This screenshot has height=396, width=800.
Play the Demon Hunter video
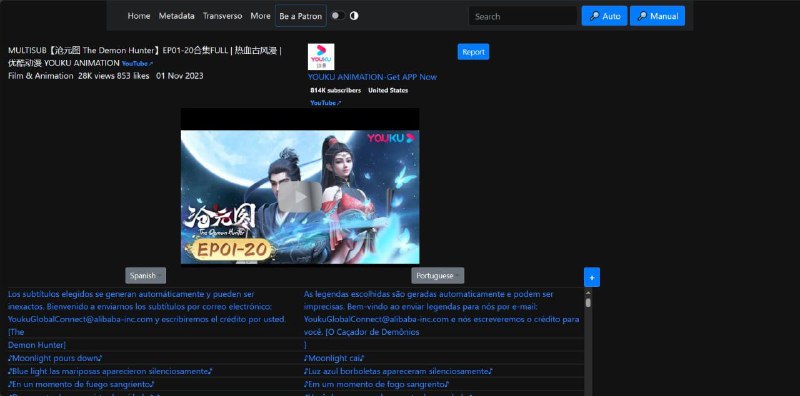click(300, 197)
